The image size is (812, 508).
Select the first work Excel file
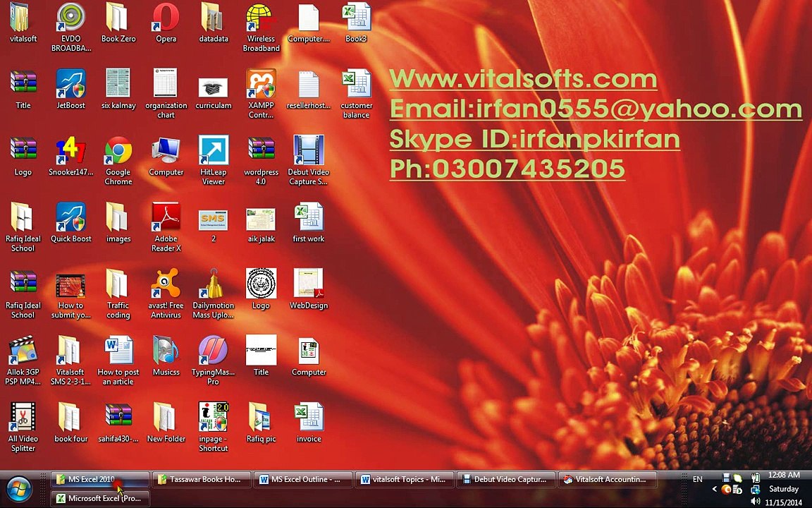tap(309, 224)
